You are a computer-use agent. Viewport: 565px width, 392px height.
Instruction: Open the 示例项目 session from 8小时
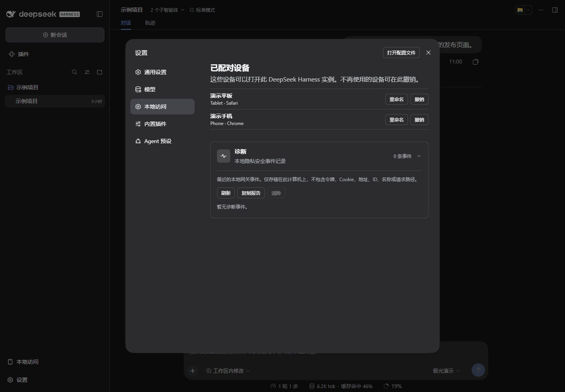coord(55,101)
